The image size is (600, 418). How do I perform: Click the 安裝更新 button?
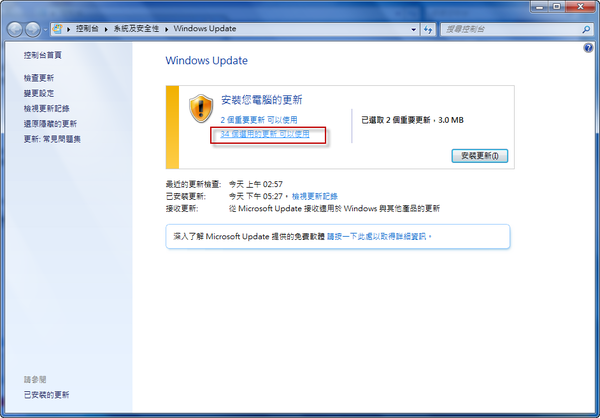480,156
